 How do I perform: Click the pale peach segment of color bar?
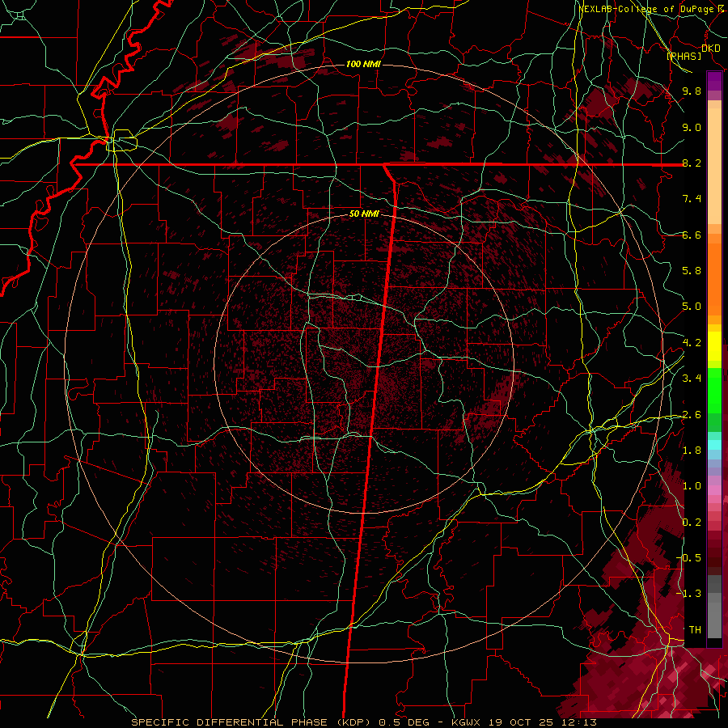point(714,167)
